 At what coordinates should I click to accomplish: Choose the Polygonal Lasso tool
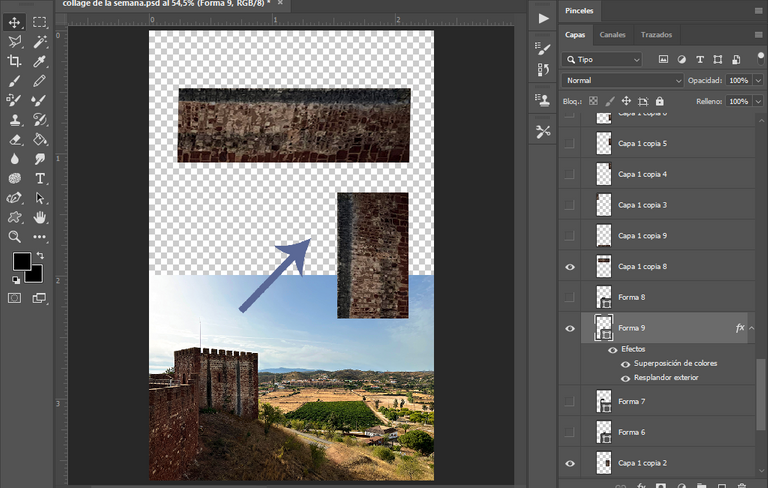(x=14, y=42)
